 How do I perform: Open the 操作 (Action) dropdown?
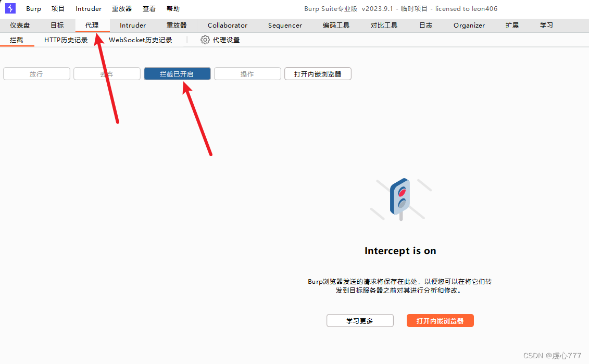[247, 73]
